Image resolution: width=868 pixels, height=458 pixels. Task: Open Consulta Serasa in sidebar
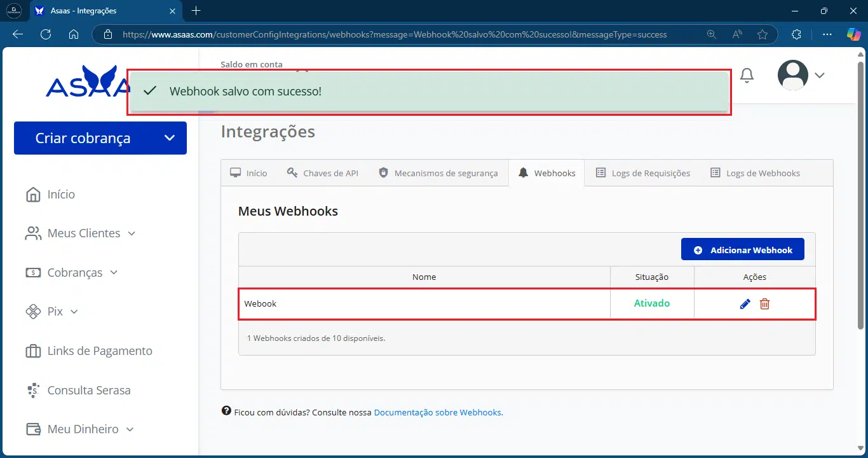tap(89, 390)
